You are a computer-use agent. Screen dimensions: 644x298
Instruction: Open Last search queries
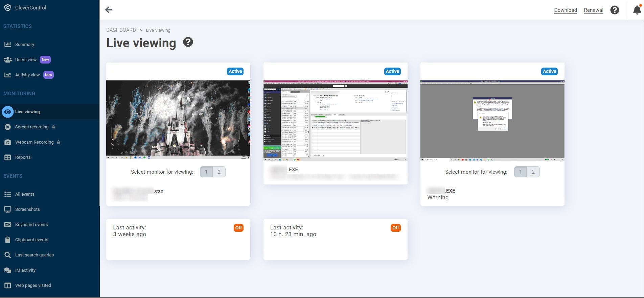tap(34, 255)
